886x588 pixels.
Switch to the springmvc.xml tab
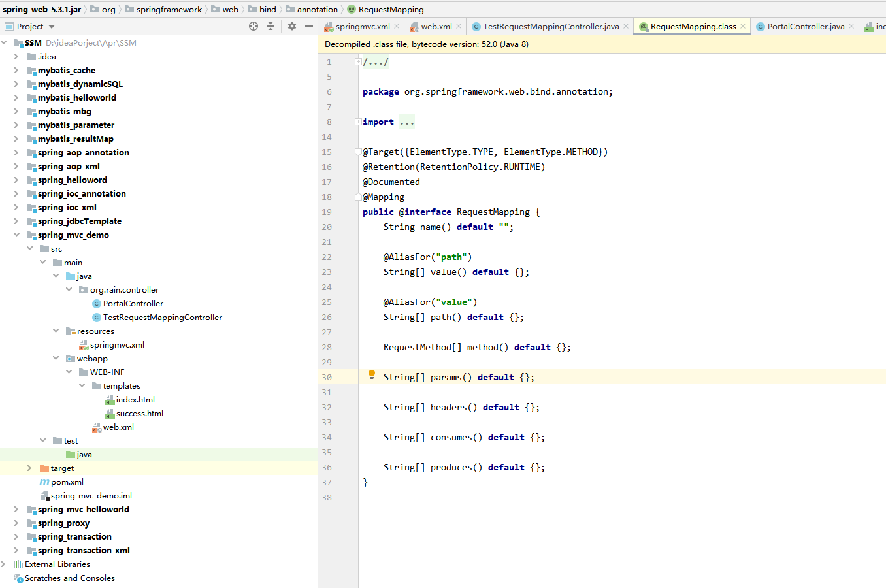click(x=363, y=26)
